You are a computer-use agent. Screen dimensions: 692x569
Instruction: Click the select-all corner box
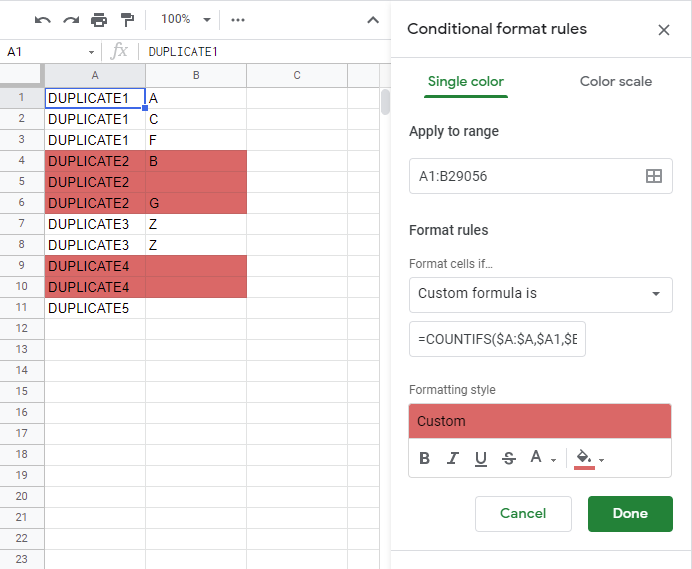click(x=22, y=75)
